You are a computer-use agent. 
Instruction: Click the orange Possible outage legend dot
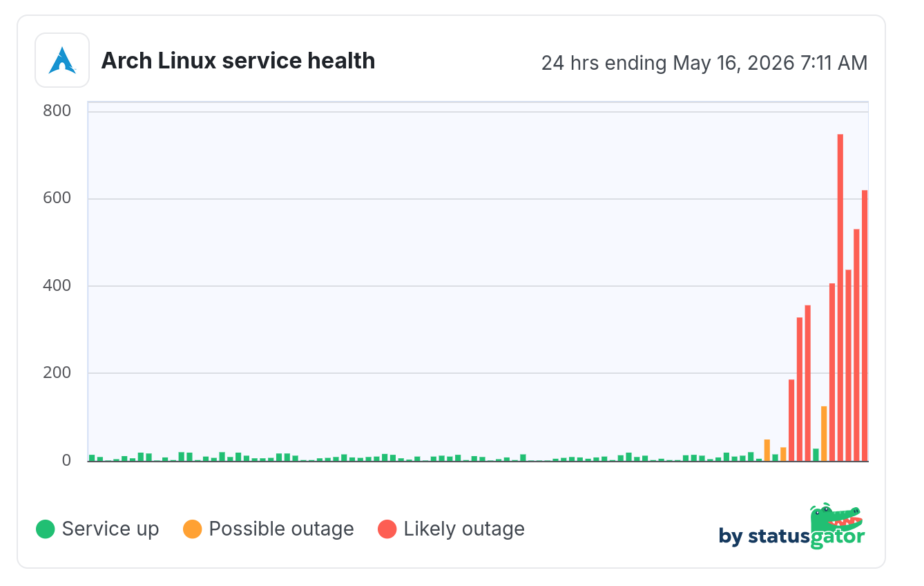193,529
